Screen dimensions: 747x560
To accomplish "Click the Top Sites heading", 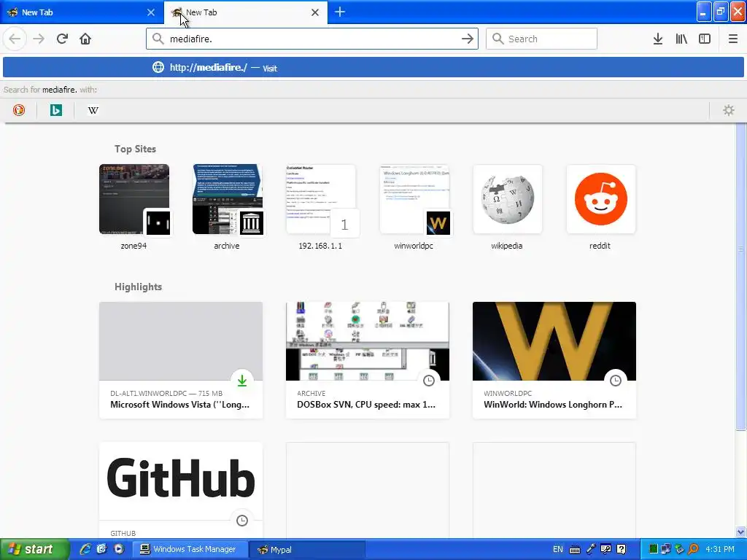I will click(x=135, y=149).
